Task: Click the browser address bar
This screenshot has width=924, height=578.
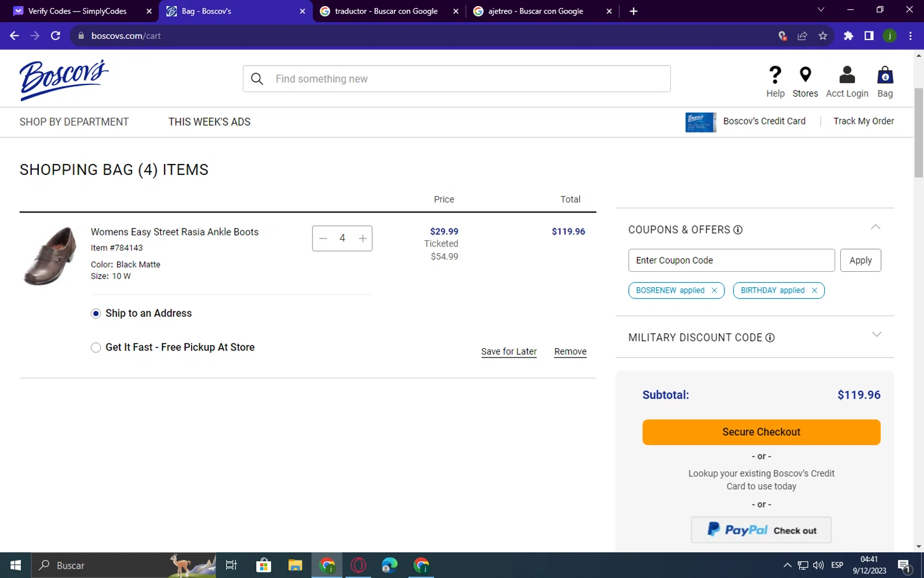Action: point(425,36)
